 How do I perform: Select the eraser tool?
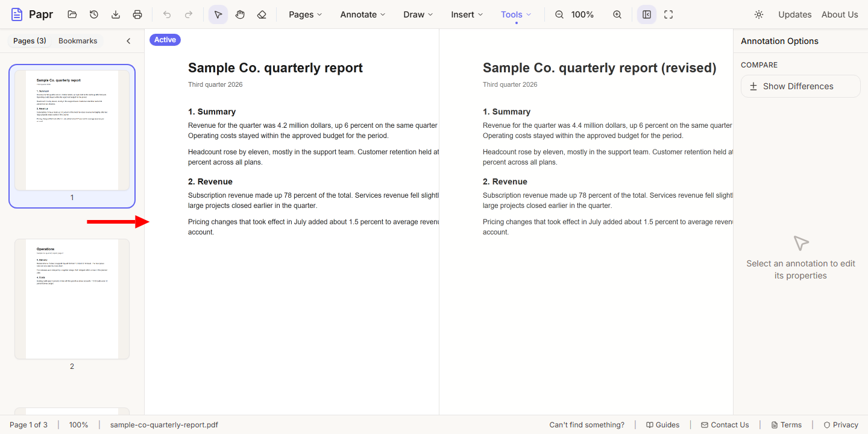(x=262, y=14)
